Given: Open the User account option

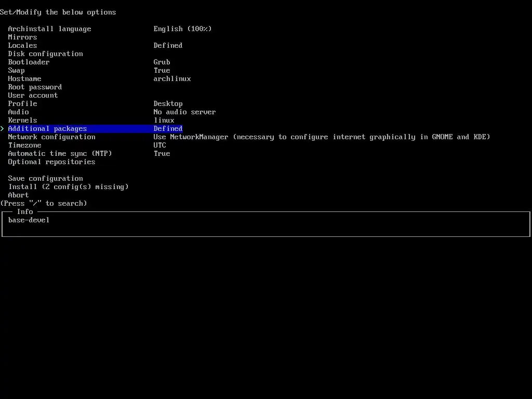Looking at the screenshot, I should click(33, 96).
